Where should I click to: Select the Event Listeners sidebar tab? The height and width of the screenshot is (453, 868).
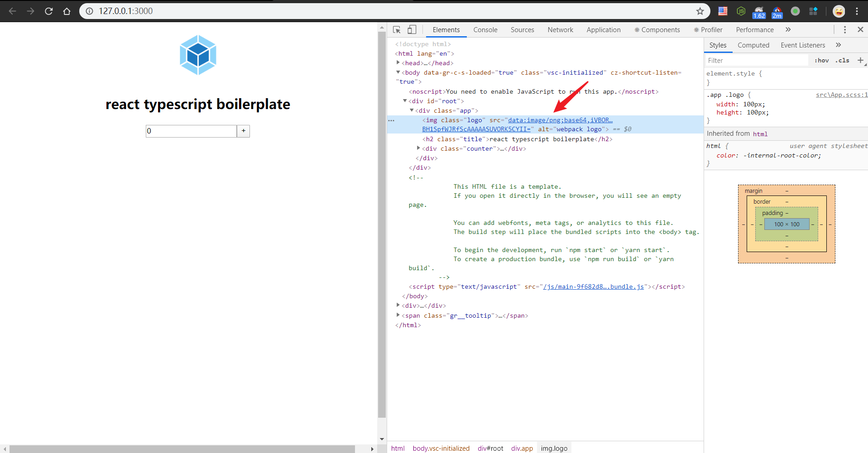click(x=803, y=45)
